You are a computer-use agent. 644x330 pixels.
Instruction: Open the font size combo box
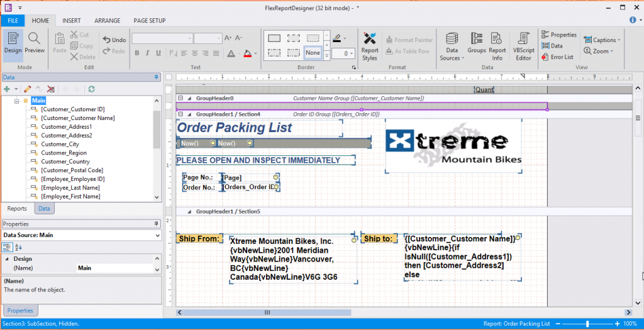(x=208, y=38)
